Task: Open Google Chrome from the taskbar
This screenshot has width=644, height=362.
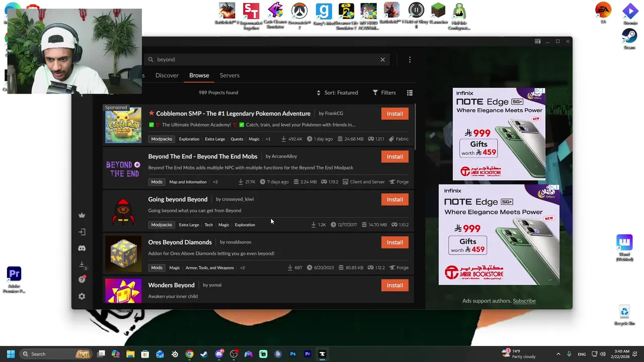Action: tap(189, 354)
